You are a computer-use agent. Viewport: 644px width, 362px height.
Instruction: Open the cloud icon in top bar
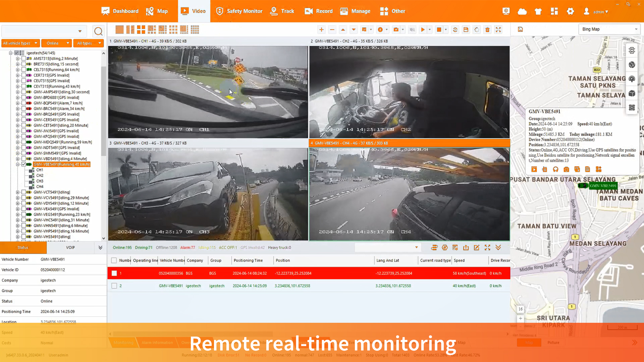(522, 11)
